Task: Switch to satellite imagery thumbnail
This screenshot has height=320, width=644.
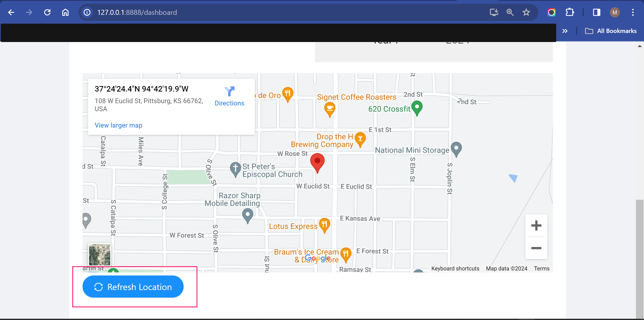Action: click(x=100, y=255)
